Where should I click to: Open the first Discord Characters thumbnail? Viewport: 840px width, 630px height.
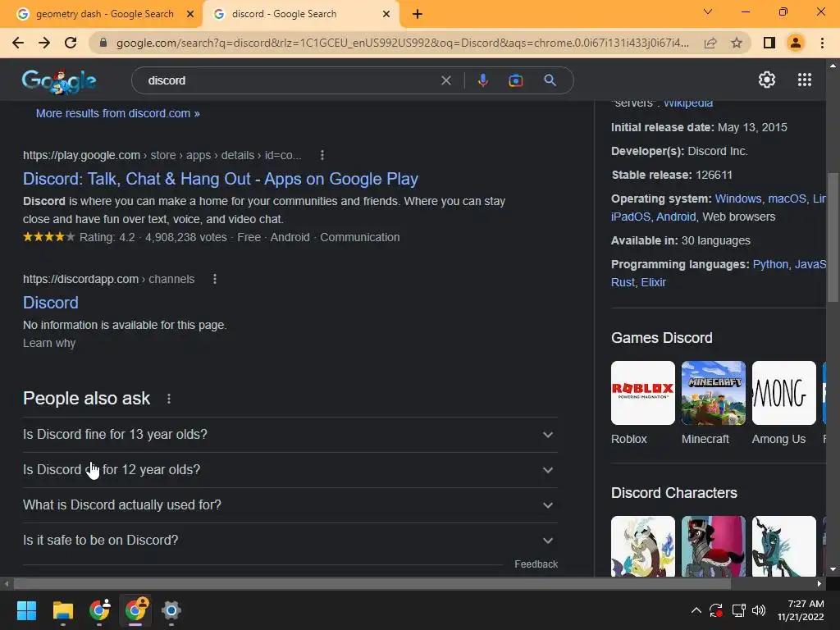(643, 546)
